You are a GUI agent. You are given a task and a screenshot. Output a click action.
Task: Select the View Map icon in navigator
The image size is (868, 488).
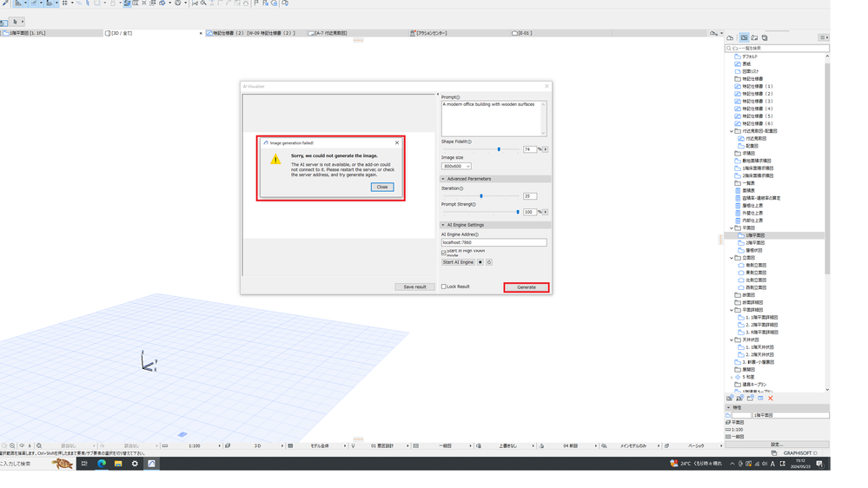[744, 37]
